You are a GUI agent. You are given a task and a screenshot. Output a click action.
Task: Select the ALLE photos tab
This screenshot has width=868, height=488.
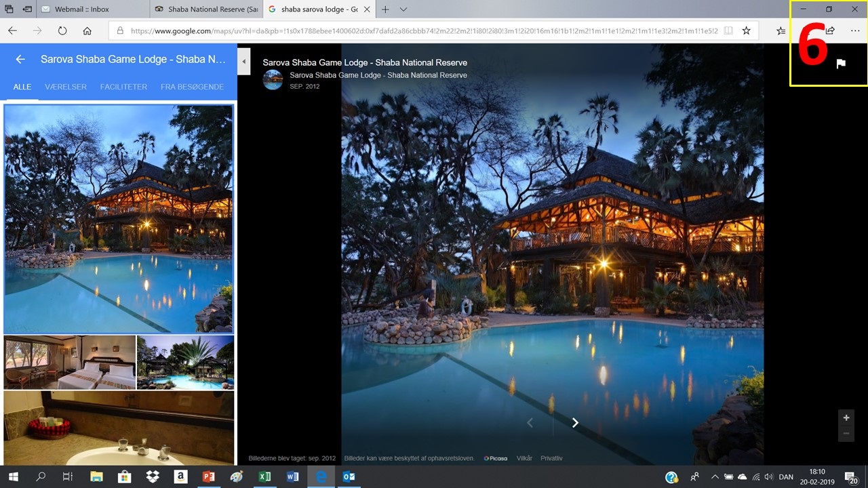(x=22, y=87)
